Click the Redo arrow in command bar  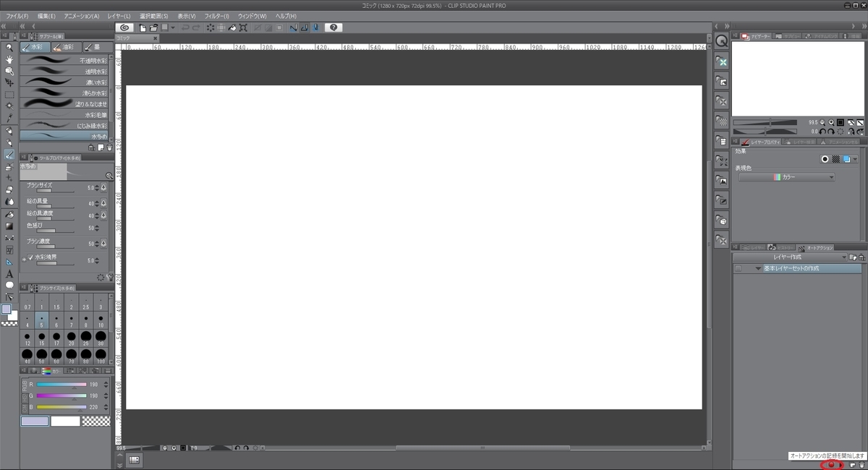196,27
